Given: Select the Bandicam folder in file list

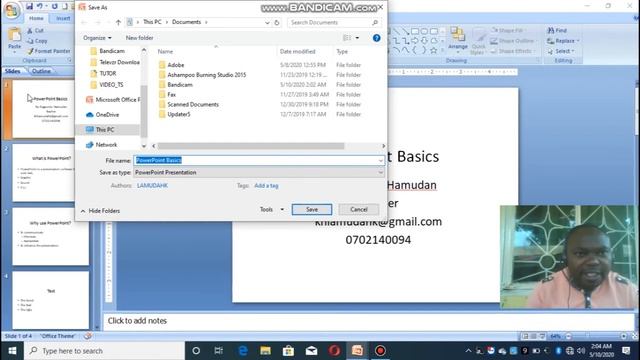Looking at the screenshot, I should 180,84.
